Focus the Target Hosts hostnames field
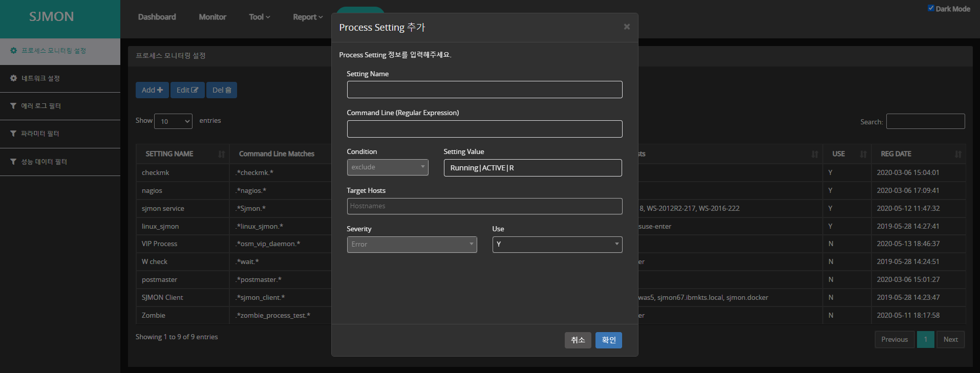The width and height of the screenshot is (980, 373). coord(484,206)
